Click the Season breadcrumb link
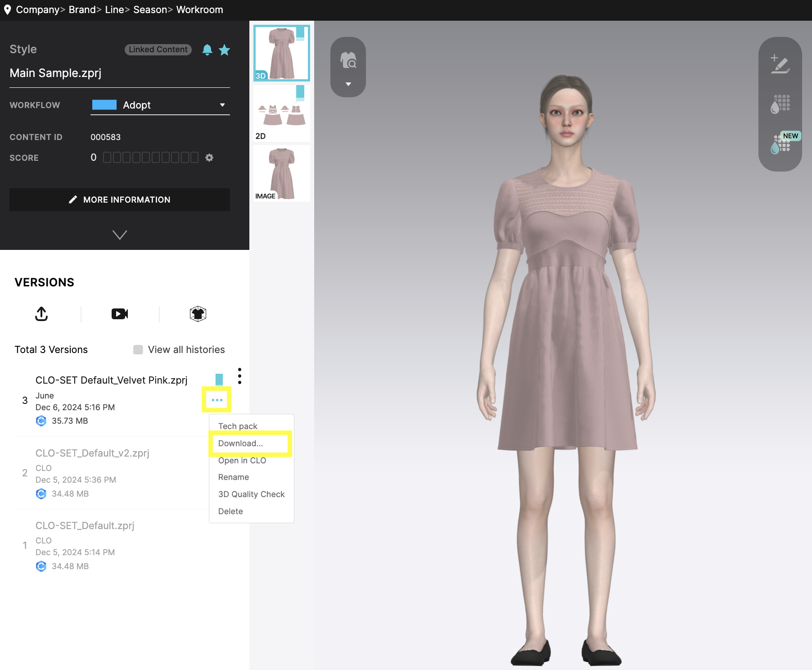Image resolution: width=812 pixels, height=670 pixels. tap(150, 10)
